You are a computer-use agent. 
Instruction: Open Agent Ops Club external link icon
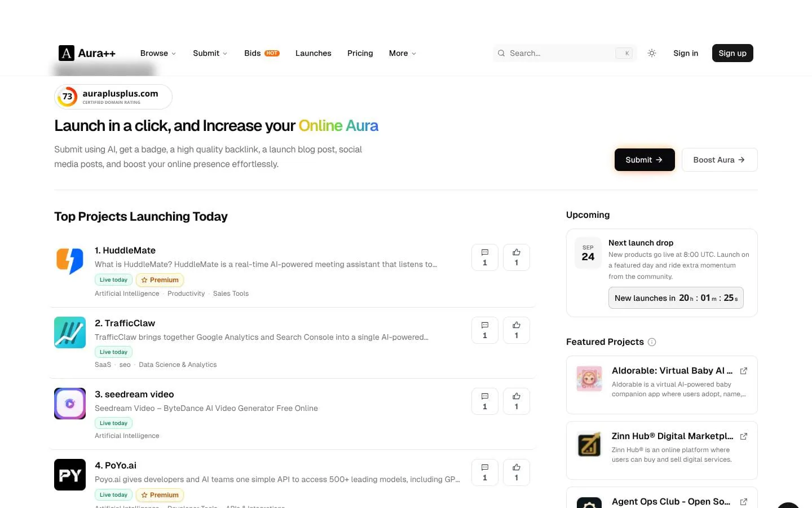[744, 502]
